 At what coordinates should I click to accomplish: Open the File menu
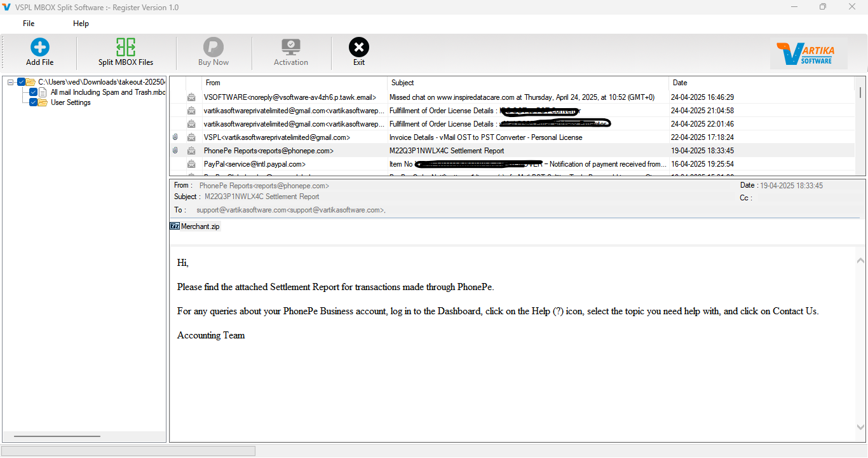tap(29, 24)
